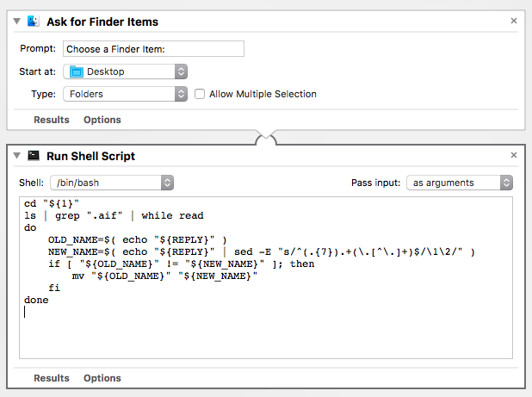Remove the Run Shell Script action

(x=514, y=156)
